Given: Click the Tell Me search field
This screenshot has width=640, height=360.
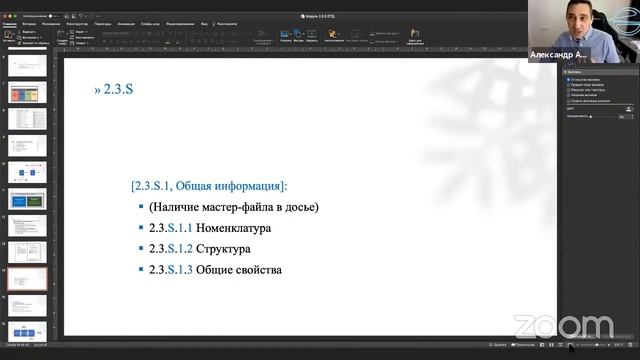Looking at the screenshot, I should click(x=224, y=24).
